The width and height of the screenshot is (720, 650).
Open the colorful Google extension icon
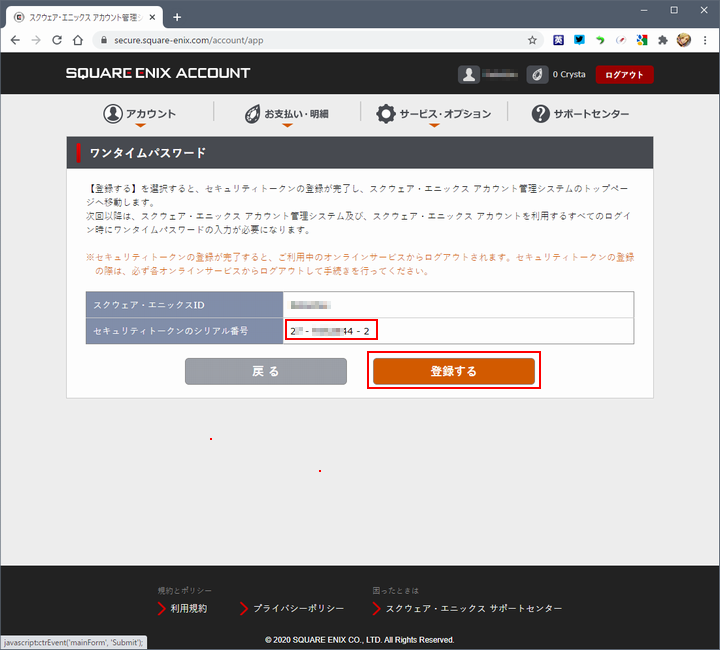[x=642, y=40]
